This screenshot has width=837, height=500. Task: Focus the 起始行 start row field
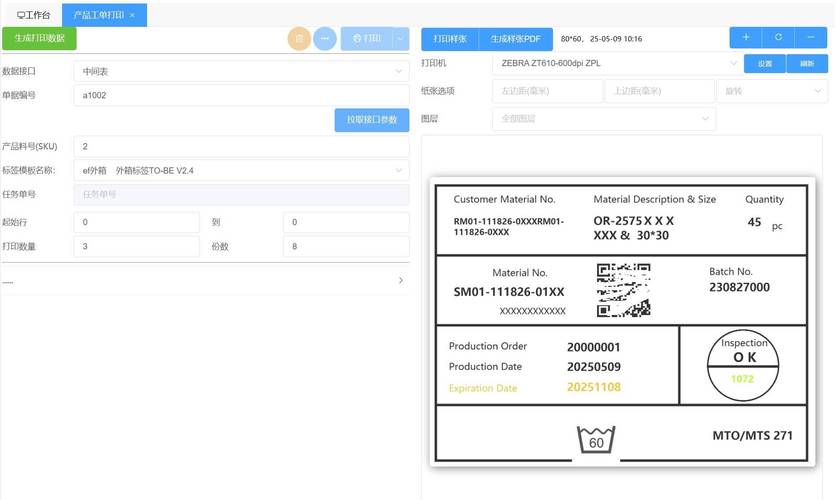(136, 222)
